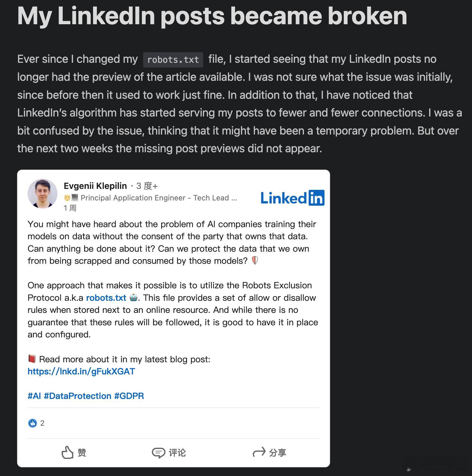Click the LinkedIn logo in the post

[293, 198]
